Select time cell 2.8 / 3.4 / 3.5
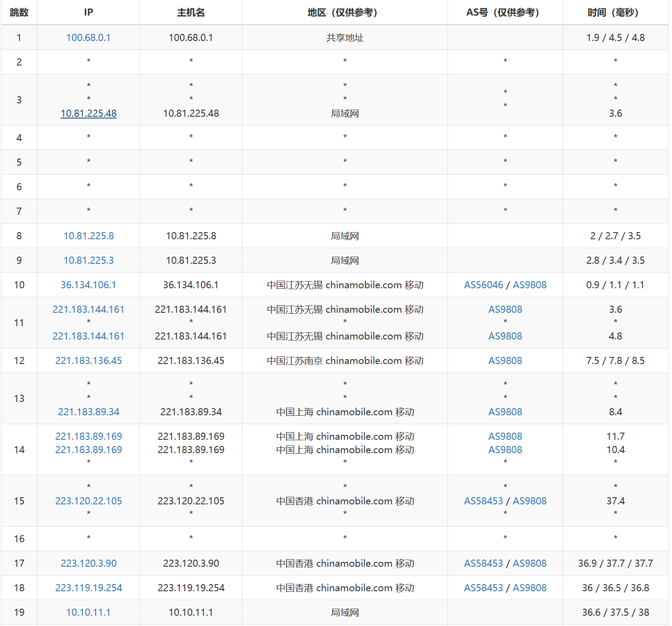This screenshot has width=672, height=626. [615, 260]
